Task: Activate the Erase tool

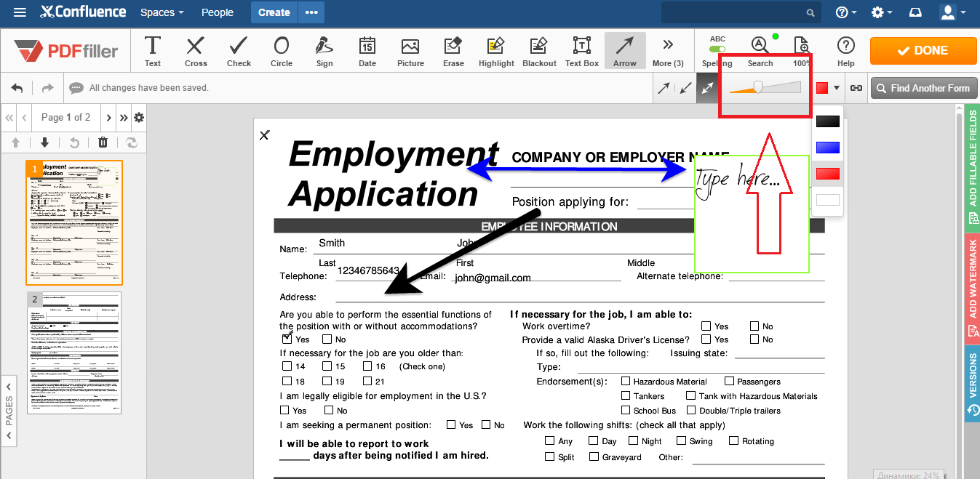Action: [453, 51]
